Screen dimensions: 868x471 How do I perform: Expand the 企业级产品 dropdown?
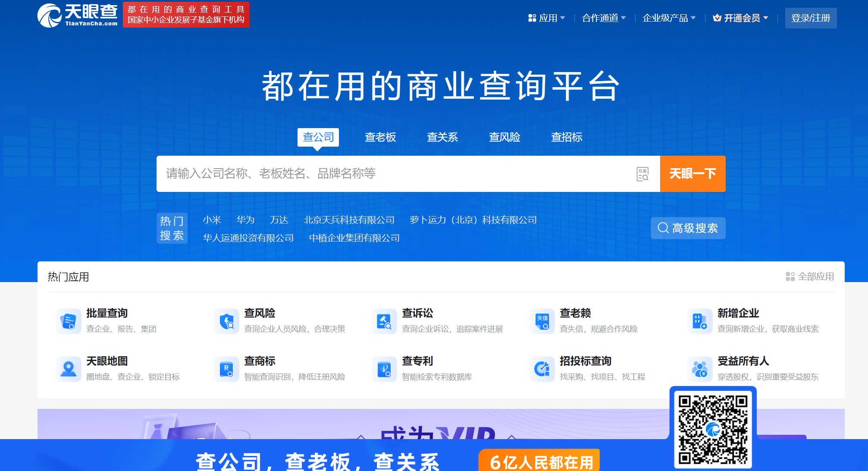[x=669, y=18]
